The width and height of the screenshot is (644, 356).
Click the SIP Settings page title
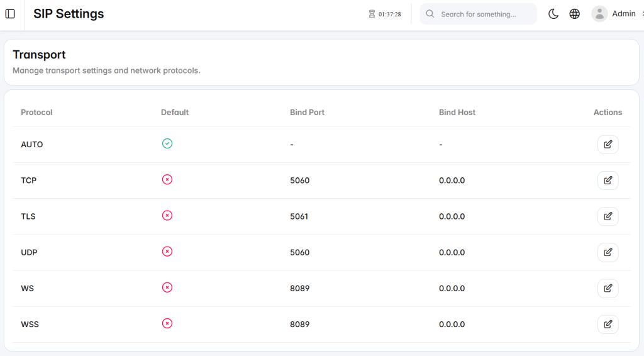point(69,14)
